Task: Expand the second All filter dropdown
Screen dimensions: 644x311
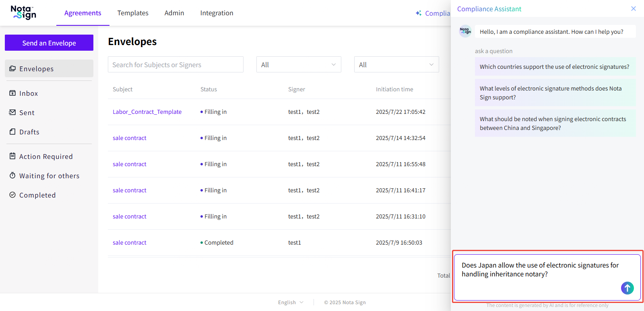Action: [x=396, y=65]
